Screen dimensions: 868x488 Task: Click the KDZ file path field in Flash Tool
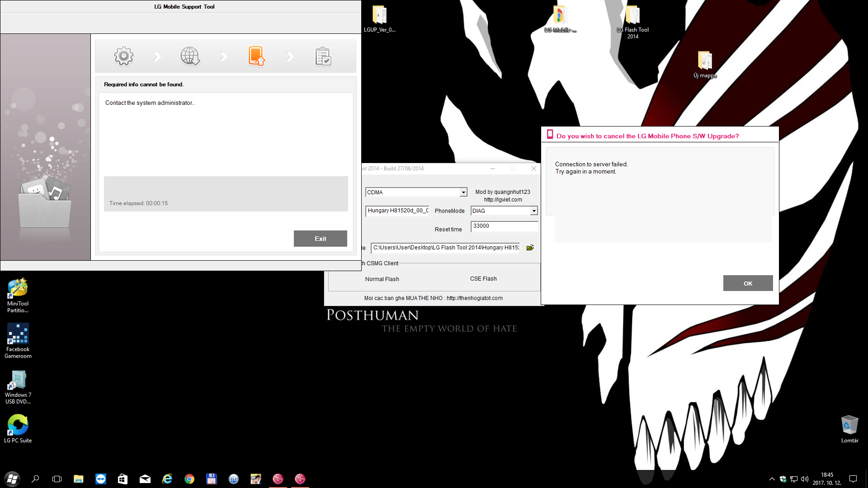[446, 248]
